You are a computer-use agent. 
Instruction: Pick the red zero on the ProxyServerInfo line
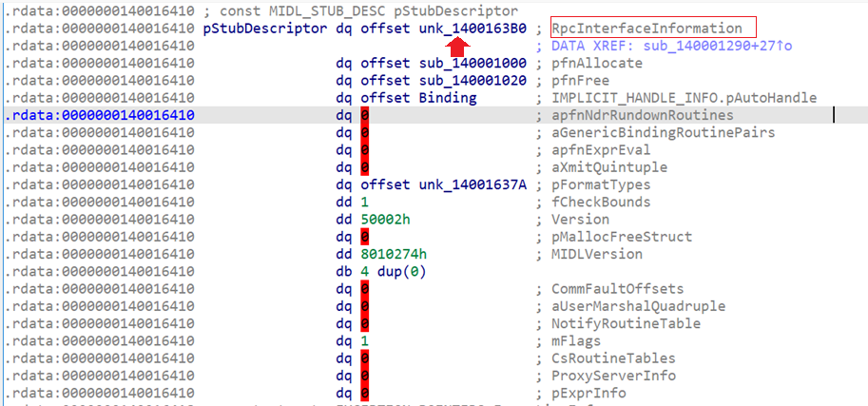[365, 376]
